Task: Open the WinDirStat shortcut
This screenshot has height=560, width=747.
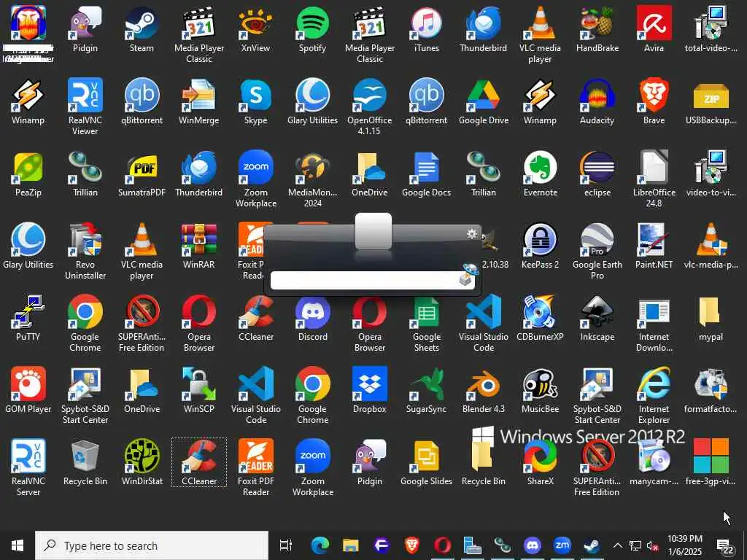Action: pos(142,463)
